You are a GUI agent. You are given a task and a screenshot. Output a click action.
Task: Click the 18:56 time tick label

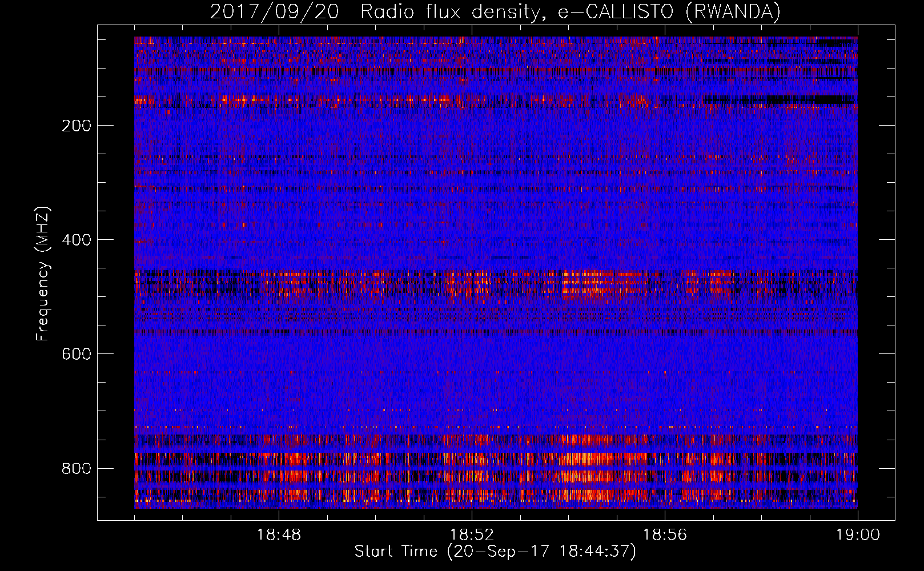point(665,535)
